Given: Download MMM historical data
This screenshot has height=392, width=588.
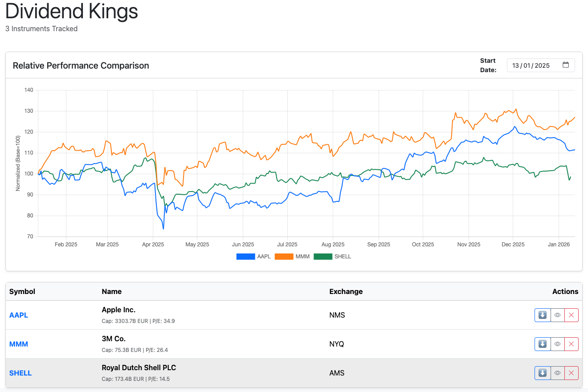Looking at the screenshot, I should [x=542, y=344].
